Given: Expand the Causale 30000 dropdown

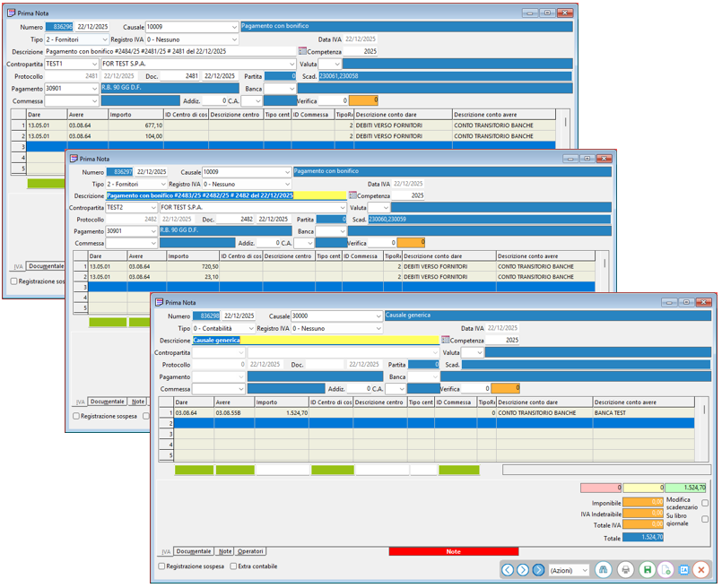Looking at the screenshot, I should (x=378, y=316).
